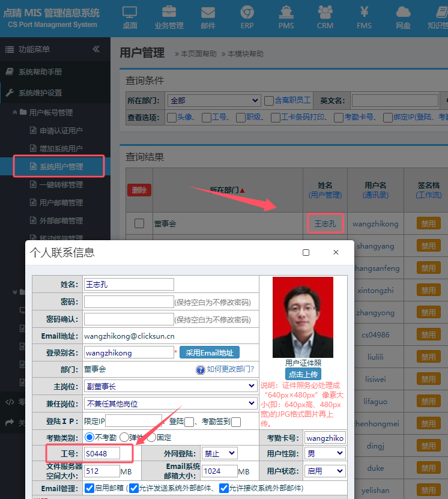Viewport: 448px width, 499px height.
Task: Open the CRM people icon
Action: pyautogui.click(x=325, y=16)
